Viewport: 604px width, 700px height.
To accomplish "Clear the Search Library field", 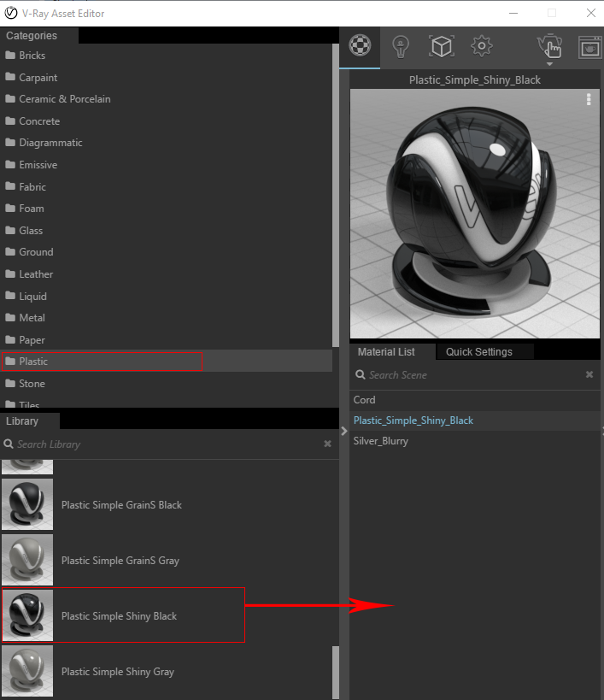I will click(x=327, y=444).
